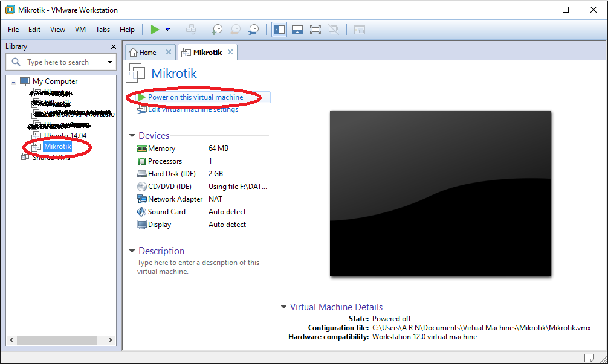Click the 64 MB memory value

pyautogui.click(x=218, y=148)
